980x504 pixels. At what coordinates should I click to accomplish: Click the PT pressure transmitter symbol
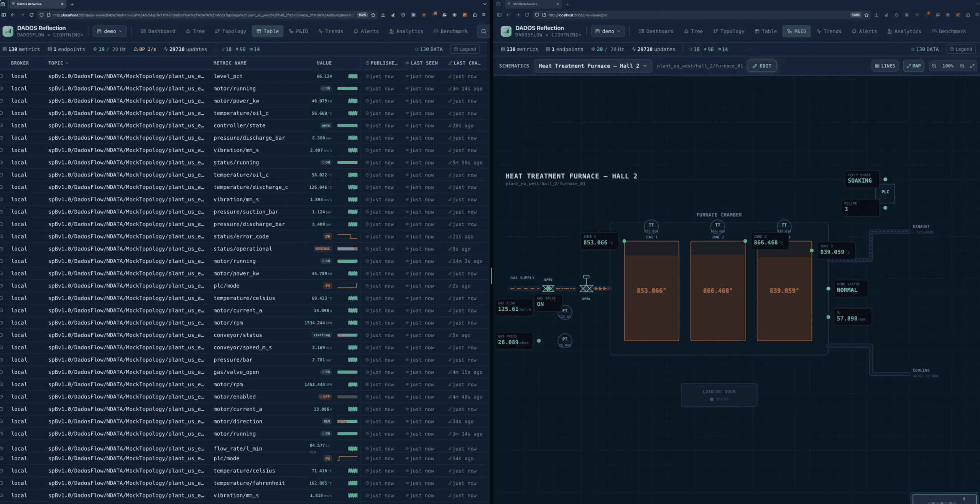pos(565,341)
